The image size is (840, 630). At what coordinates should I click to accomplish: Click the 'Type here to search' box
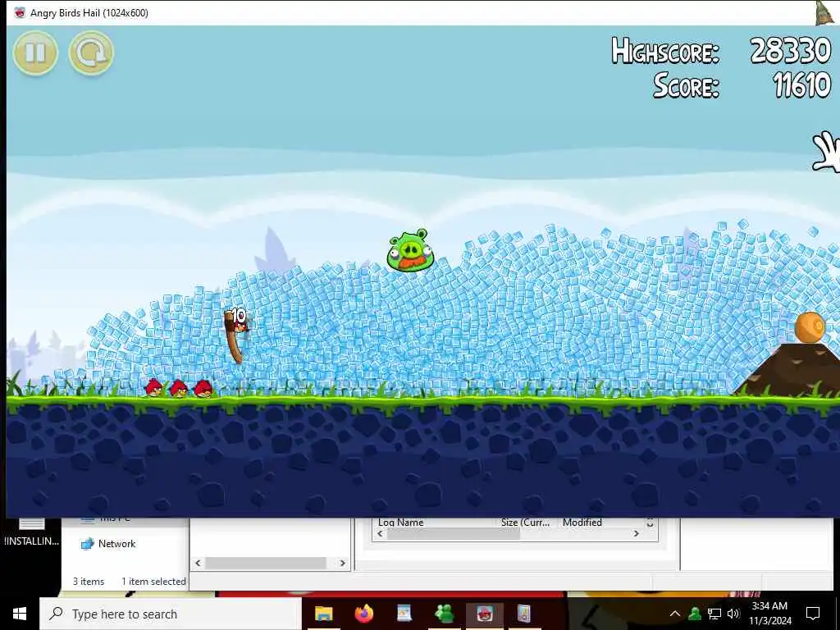coord(171,614)
